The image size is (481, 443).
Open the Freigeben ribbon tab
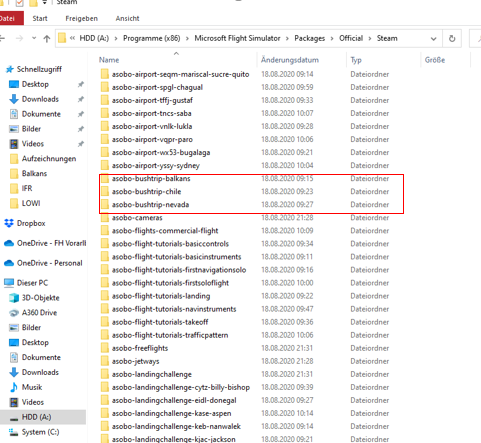tap(81, 18)
